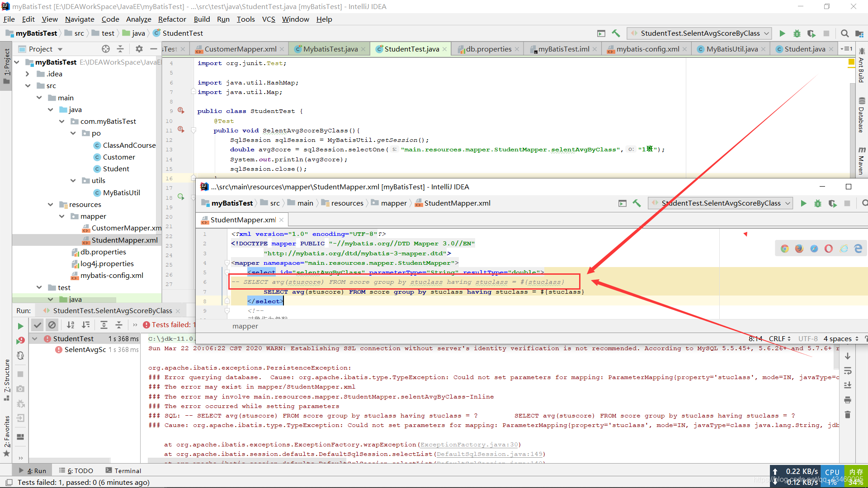Rerun failed tests in the Run panel

pyautogui.click(x=20, y=340)
